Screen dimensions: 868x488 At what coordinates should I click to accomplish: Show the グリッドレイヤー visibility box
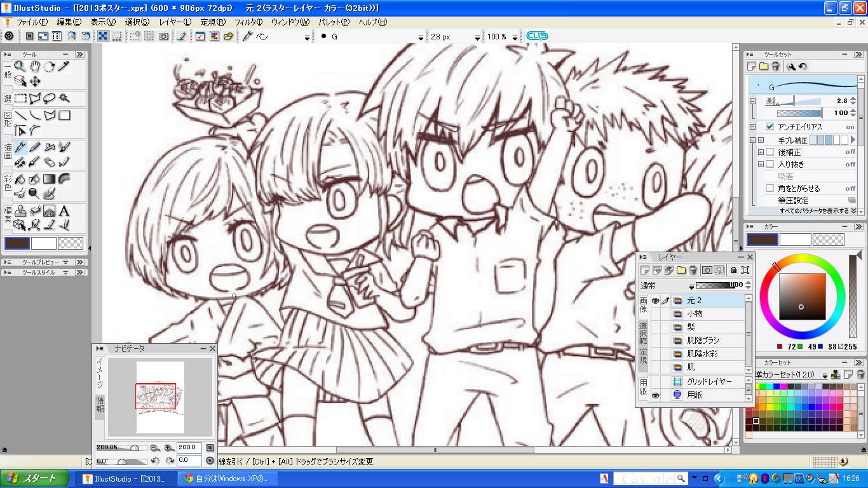click(x=654, y=382)
